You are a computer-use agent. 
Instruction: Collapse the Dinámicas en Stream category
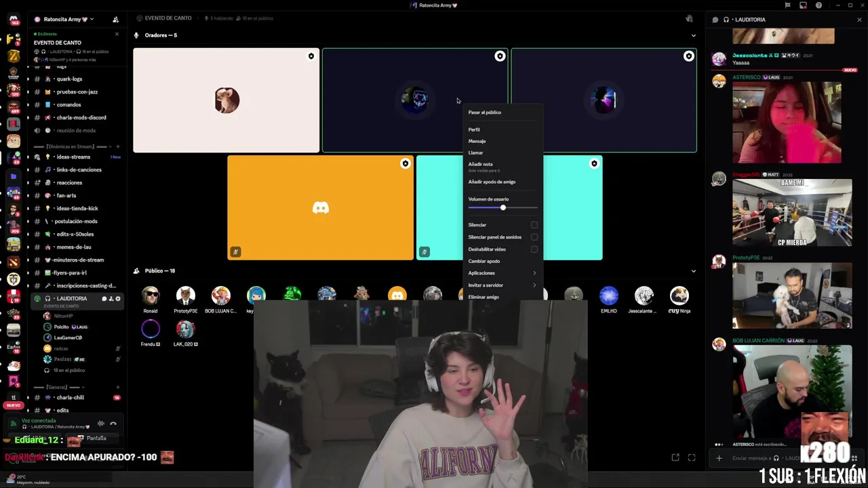pos(72,146)
